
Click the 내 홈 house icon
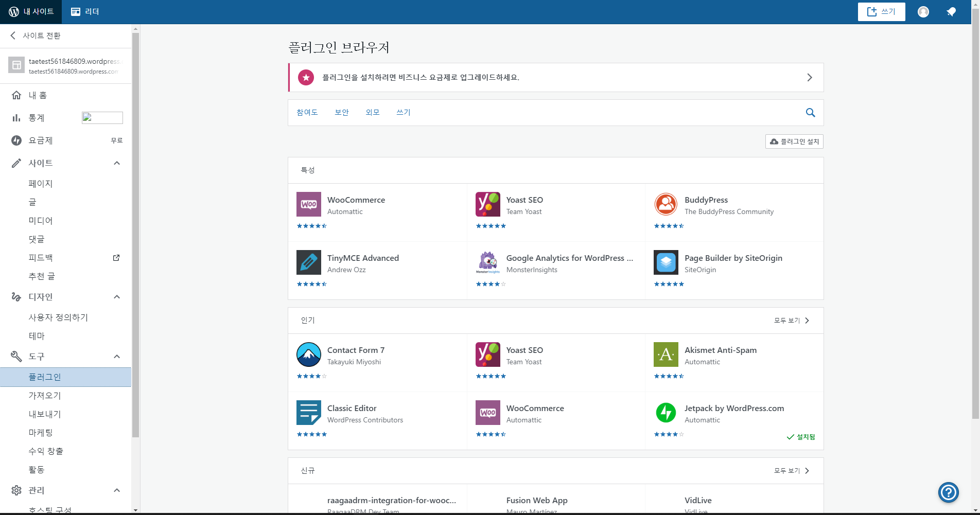pos(16,95)
